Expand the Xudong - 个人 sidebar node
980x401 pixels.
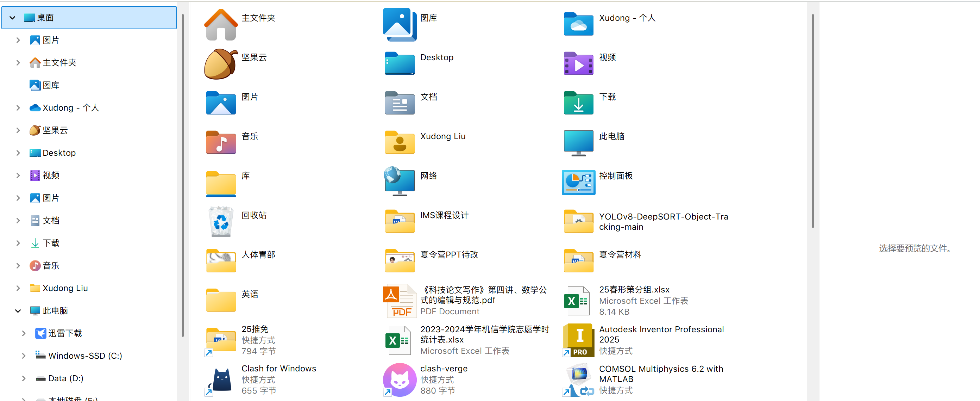tap(18, 108)
